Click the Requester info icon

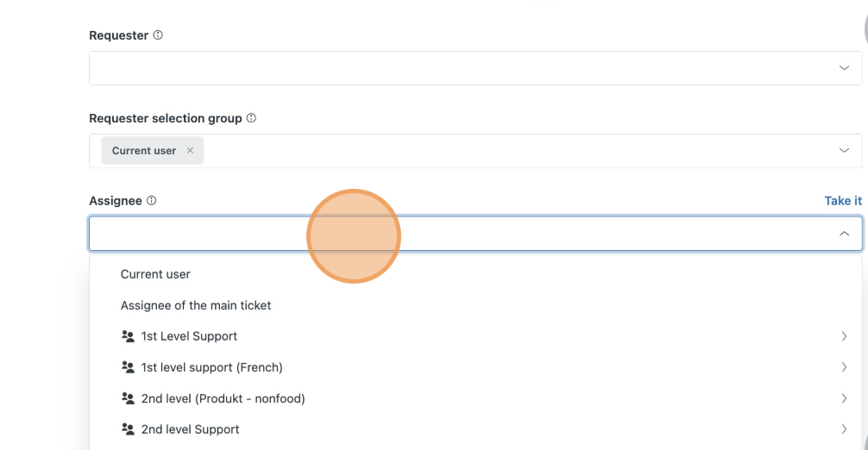tap(158, 35)
